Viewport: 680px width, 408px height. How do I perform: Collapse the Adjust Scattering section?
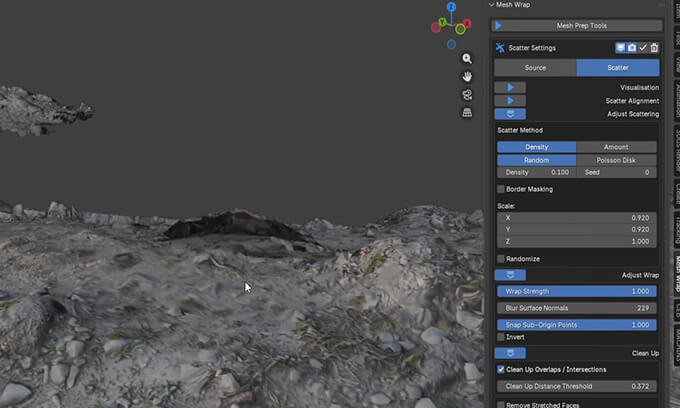tap(510, 114)
